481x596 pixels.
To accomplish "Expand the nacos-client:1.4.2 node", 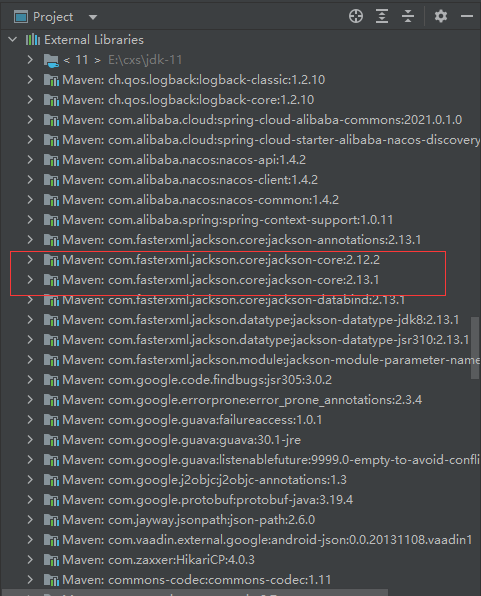I will pos(30,180).
